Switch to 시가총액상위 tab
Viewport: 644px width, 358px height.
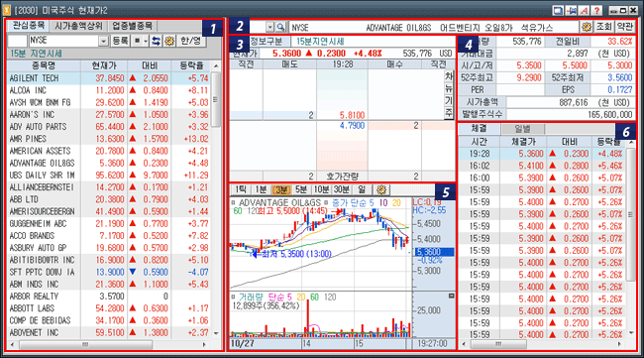click(x=78, y=26)
